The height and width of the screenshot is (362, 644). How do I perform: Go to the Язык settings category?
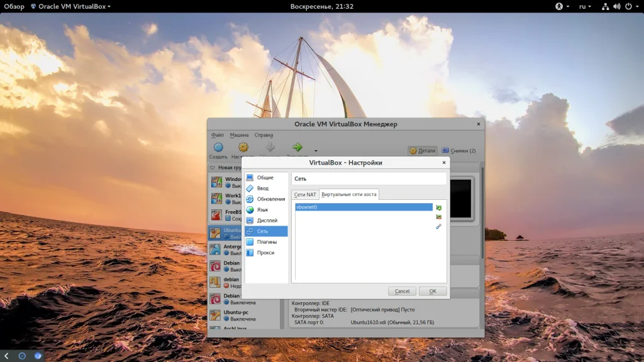262,210
